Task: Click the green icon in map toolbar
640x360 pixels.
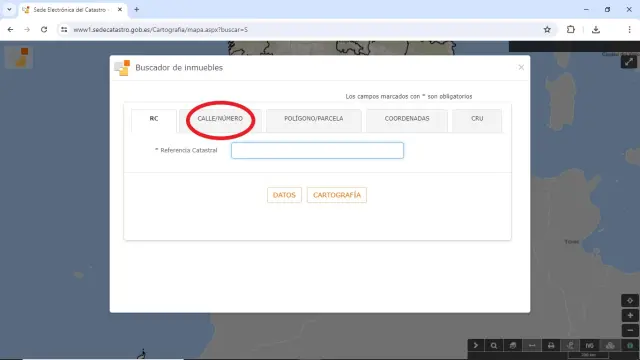Action: coord(630,345)
